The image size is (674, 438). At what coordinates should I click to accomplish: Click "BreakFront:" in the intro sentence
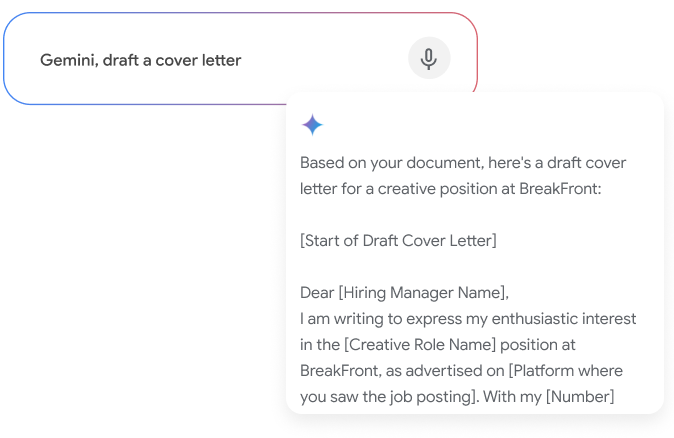coord(560,189)
